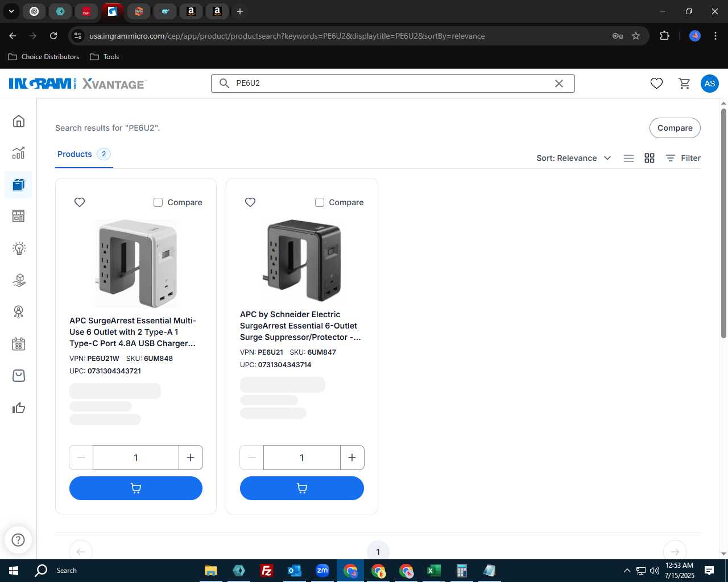Open a new browser tab
Image resolution: width=728 pixels, height=582 pixels.
coord(240,11)
